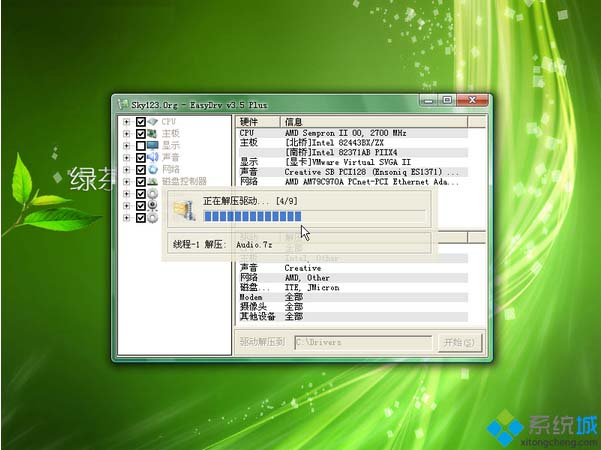Image resolution: width=601 pixels, height=450 pixels.
Task: Click the speaker icon beside 声音 in the tree
Action: (153, 158)
